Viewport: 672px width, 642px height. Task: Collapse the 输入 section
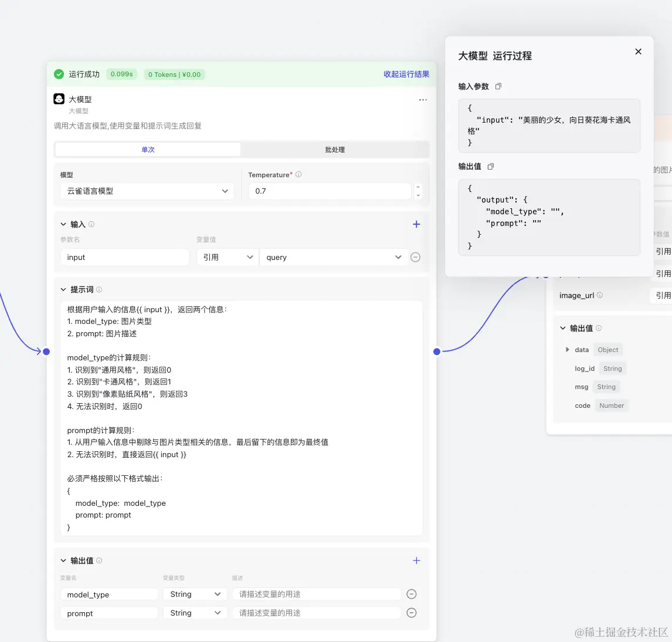pyautogui.click(x=63, y=224)
